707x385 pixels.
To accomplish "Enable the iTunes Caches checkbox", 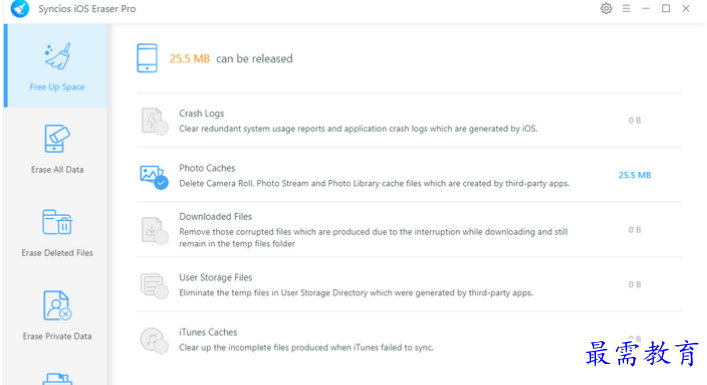I will point(161,346).
